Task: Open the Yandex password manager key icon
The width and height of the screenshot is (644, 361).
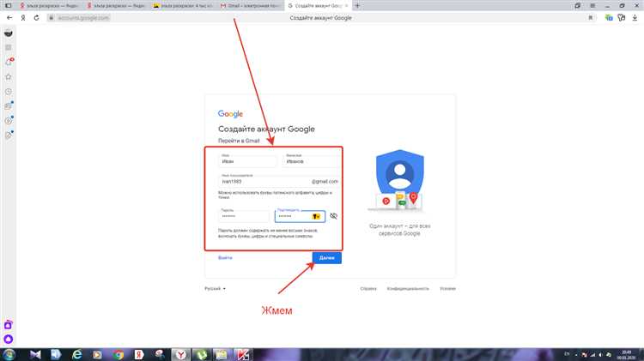Action: [x=622, y=18]
